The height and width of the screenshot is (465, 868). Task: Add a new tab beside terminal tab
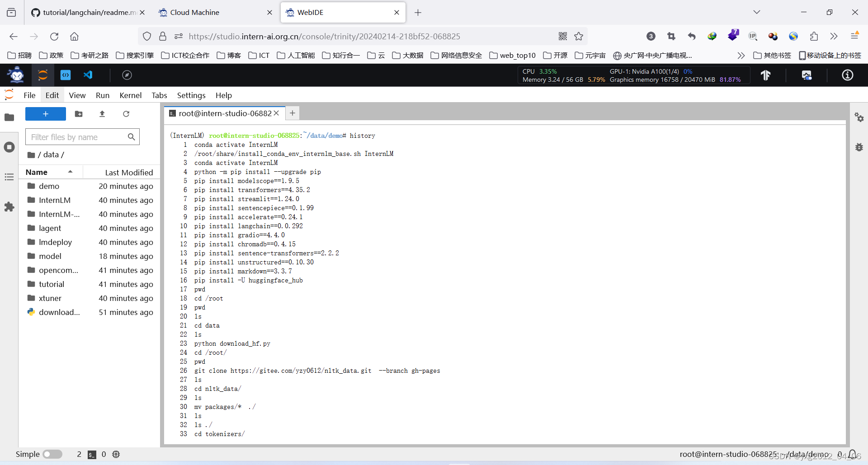[292, 113]
